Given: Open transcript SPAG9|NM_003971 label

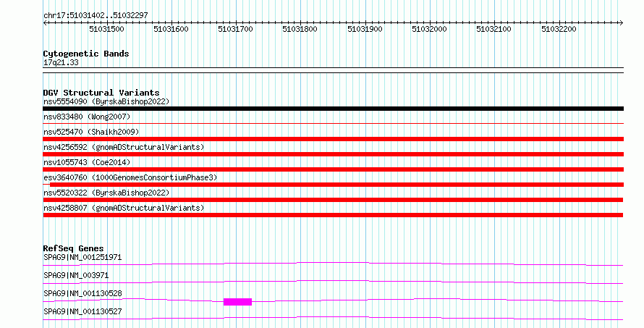Looking at the screenshot, I should 76,276.
